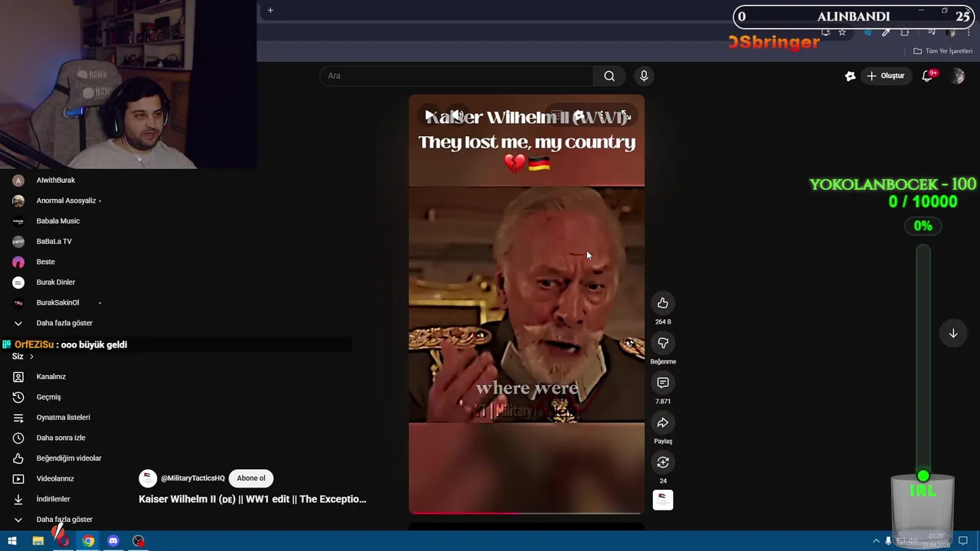Click the YouTube search magnifier button

pos(609,76)
